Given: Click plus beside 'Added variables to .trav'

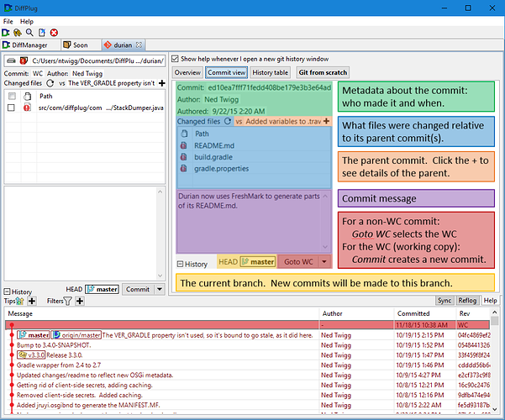Looking at the screenshot, I should click(327, 121).
